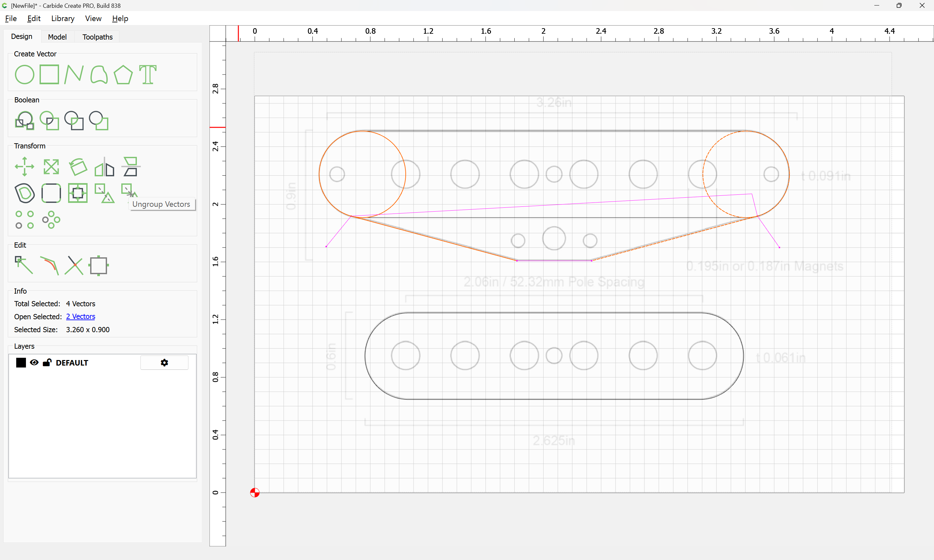Minimize the Carbide Create window
The width and height of the screenshot is (934, 560).
coord(877,6)
